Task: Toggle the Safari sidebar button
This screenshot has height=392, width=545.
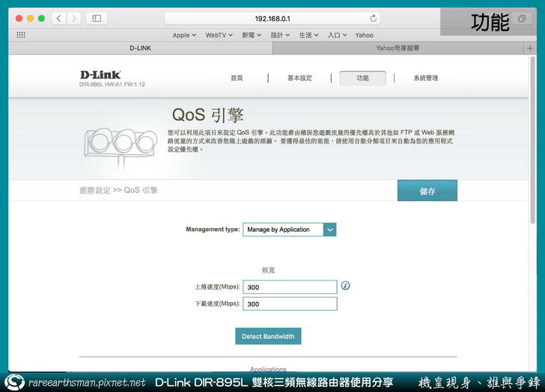Action: pos(97,19)
